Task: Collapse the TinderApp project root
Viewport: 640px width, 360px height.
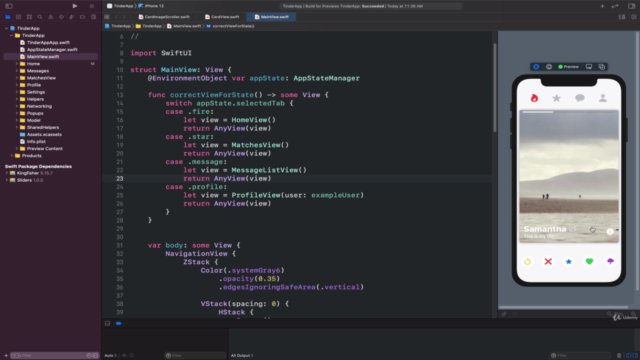Action: 7,29
